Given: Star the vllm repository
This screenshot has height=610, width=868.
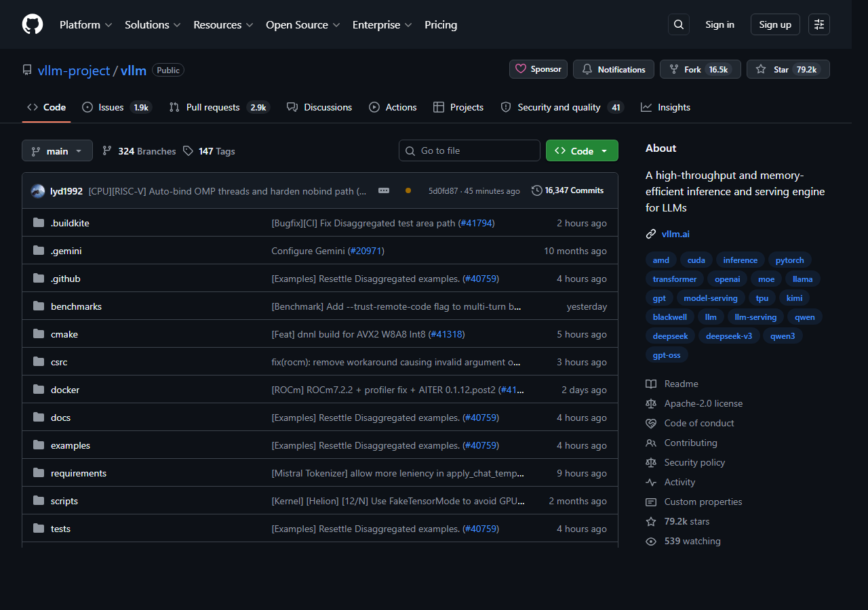Looking at the screenshot, I should click(788, 69).
